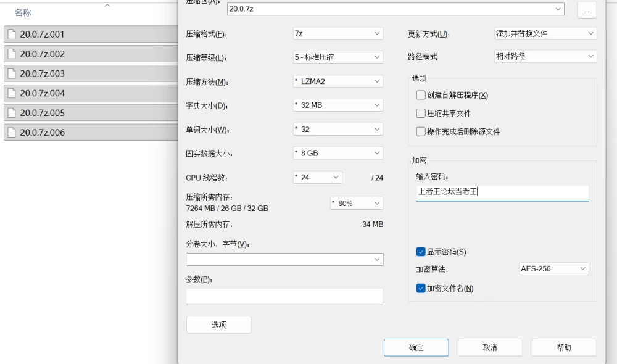Open 路径模式 相对路径 dropdown

coord(545,56)
